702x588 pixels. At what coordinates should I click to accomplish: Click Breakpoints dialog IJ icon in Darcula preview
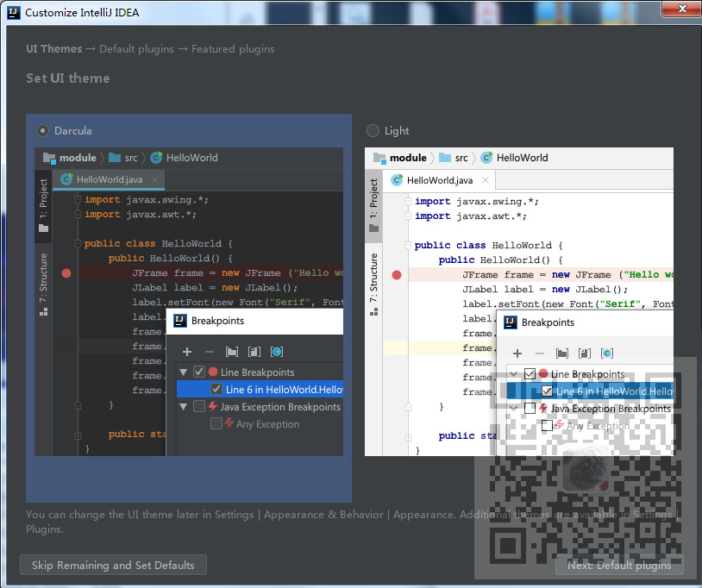(x=180, y=321)
